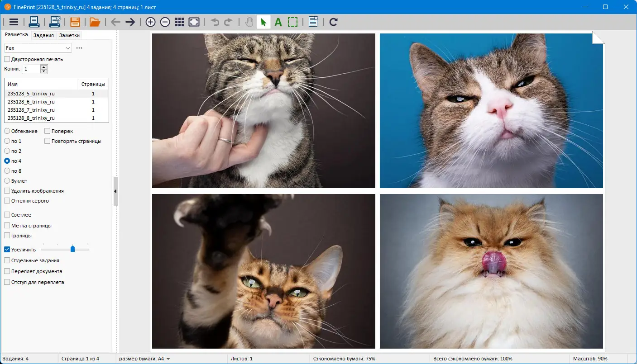Click the Имя column header
This screenshot has width=637, height=364.
coord(41,84)
